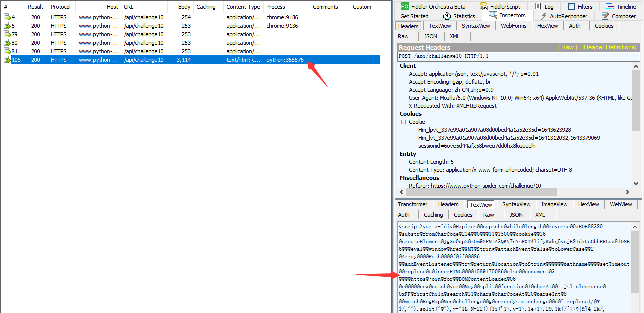Image resolution: width=644 pixels, height=313 pixels.
Task: Select the response Caching tab
Action: (433, 215)
